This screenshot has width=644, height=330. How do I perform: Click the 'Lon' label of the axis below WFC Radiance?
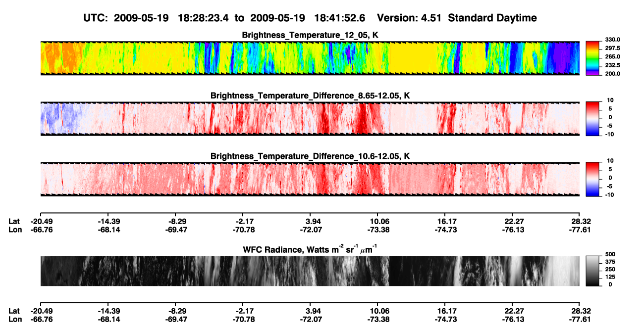[14, 319]
